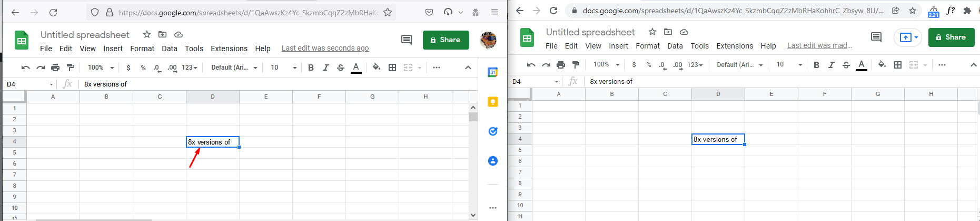Format as currency in left window
The width and height of the screenshot is (980, 221).
click(x=128, y=68)
